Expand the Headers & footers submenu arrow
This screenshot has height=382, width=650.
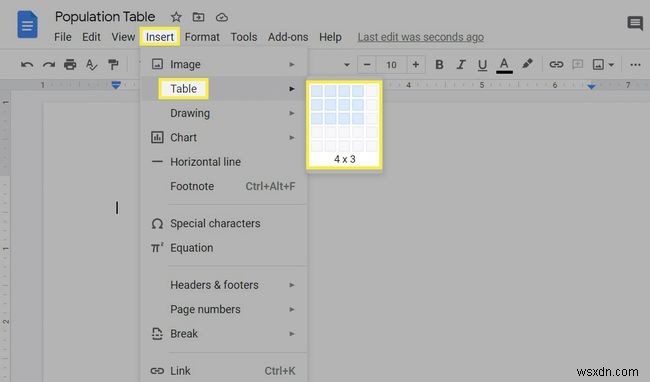292,285
